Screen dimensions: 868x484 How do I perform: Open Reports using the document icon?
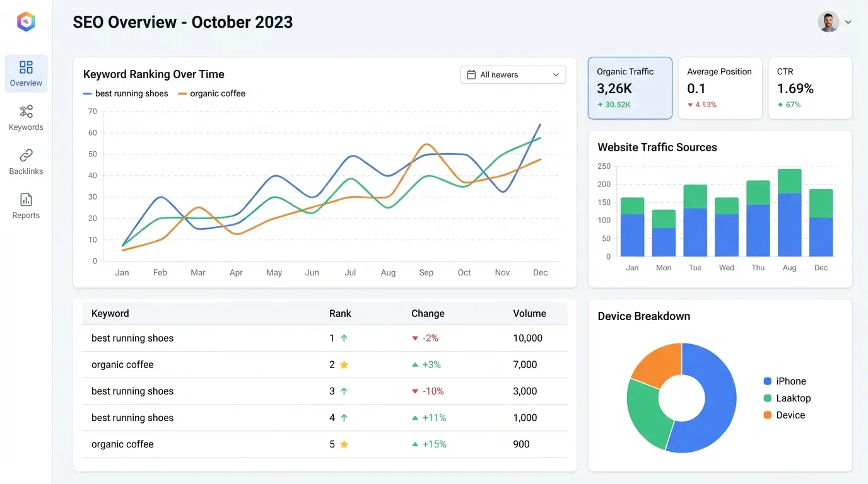click(x=26, y=199)
